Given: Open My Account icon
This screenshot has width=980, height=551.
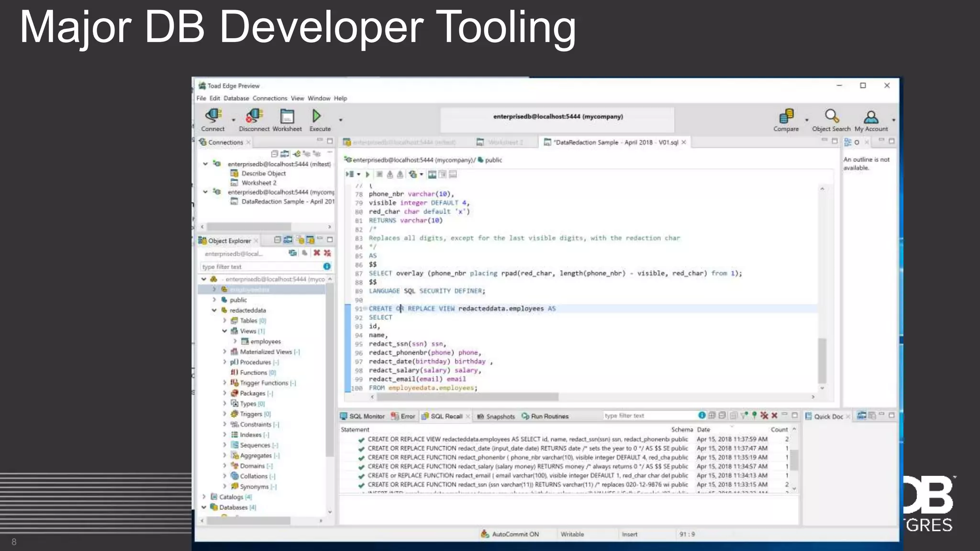Looking at the screenshot, I should tap(871, 116).
